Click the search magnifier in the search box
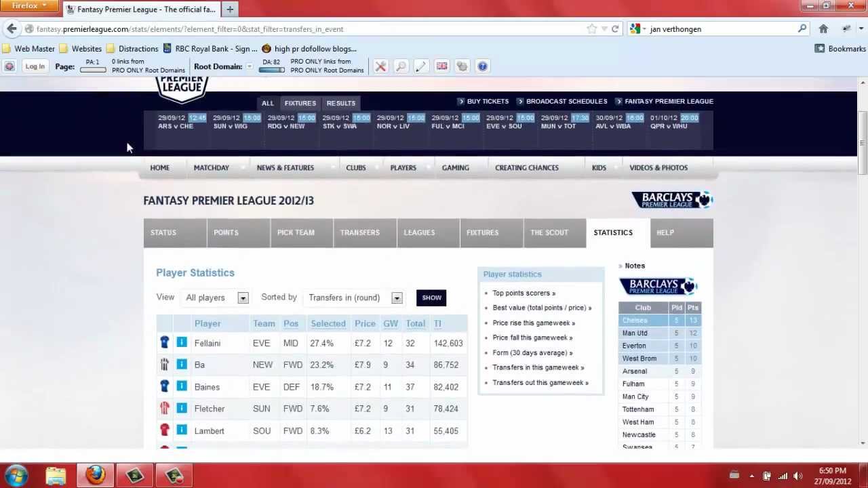868x488 pixels. [802, 29]
